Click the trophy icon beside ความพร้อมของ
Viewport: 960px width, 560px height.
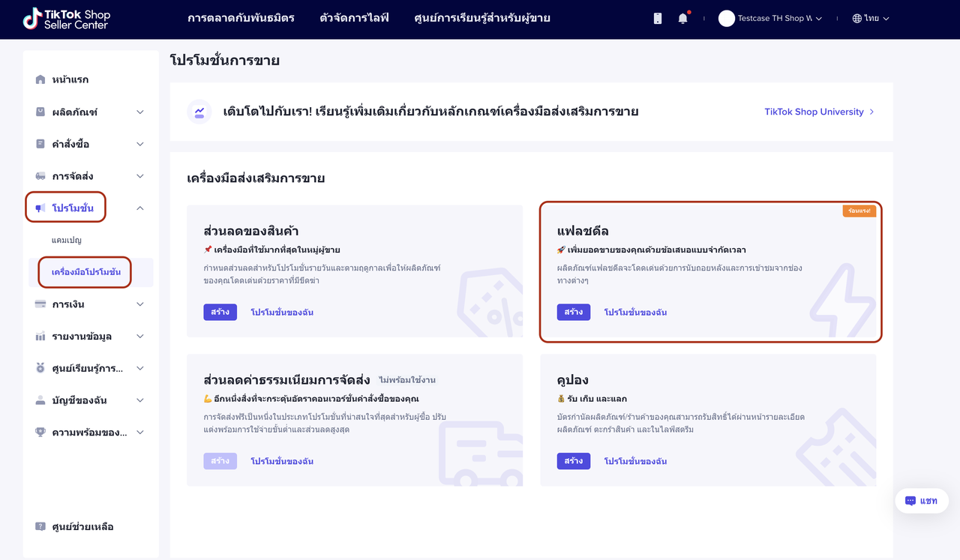[x=40, y=432]
